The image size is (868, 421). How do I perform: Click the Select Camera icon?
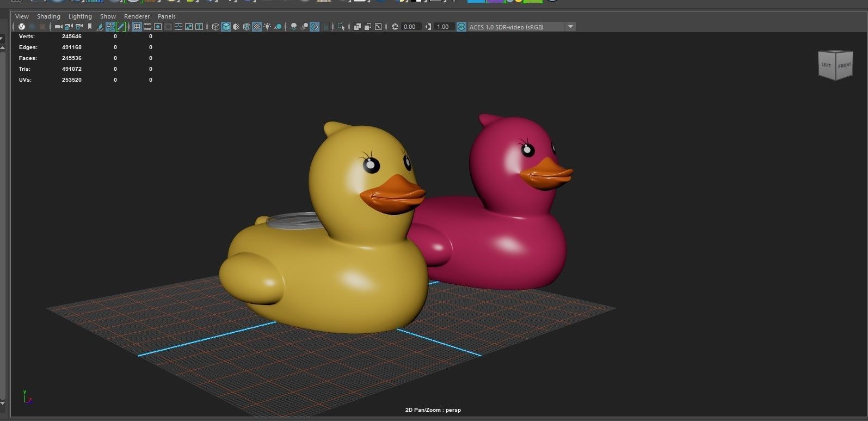coord(58,27)
